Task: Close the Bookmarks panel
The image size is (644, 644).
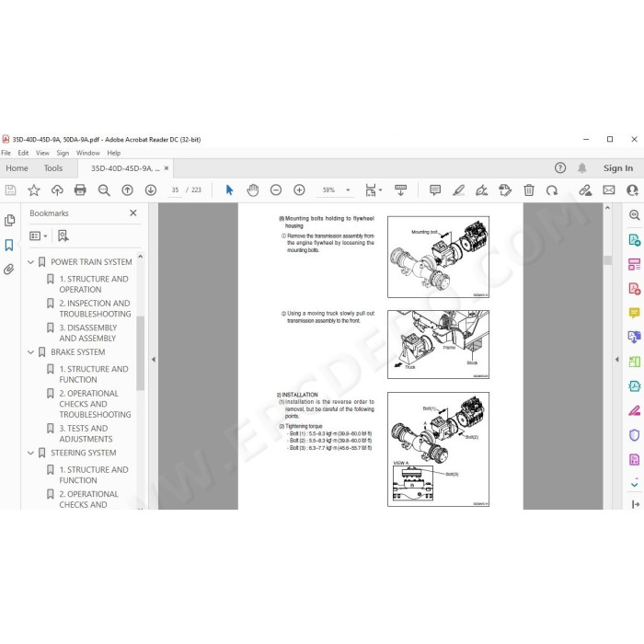Action: [133, 213]
